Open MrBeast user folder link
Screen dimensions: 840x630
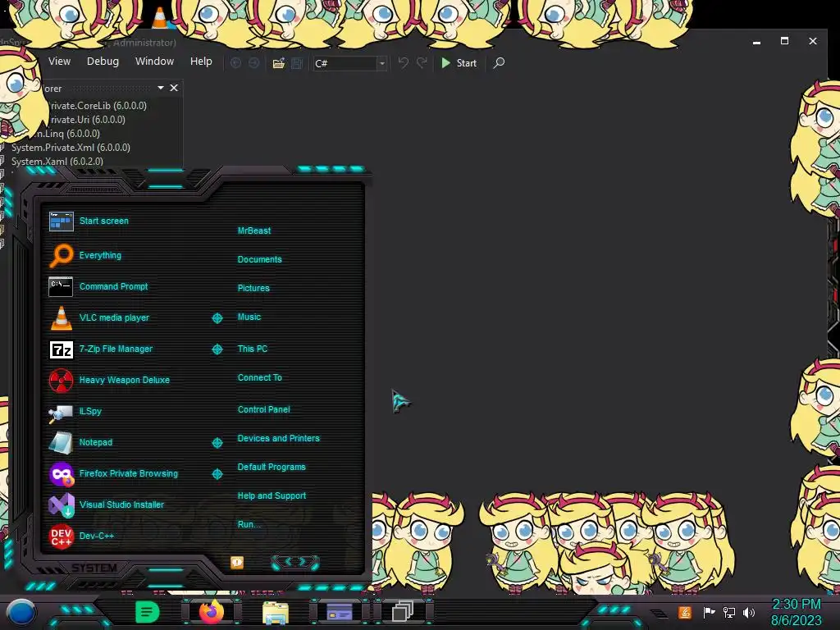(254, 231)
